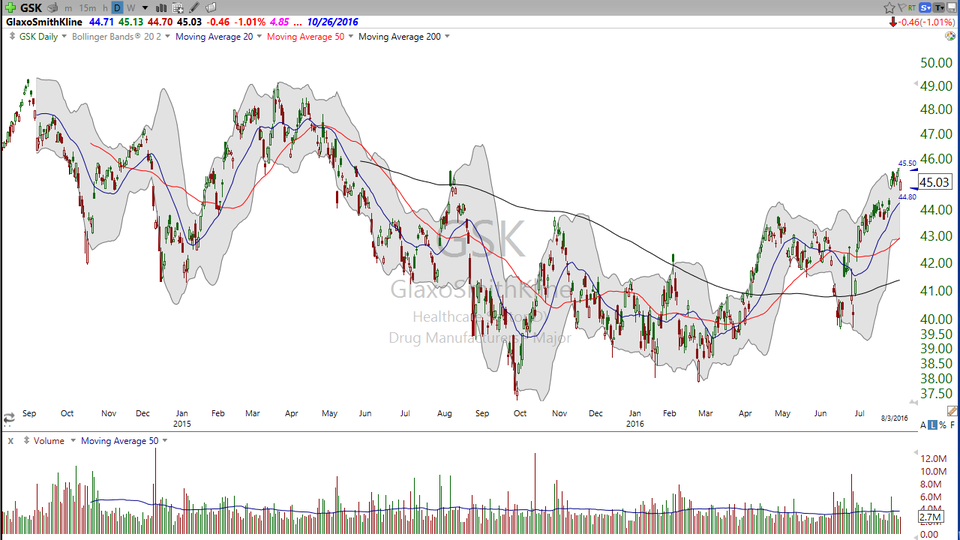Click the 12.0M volume axis label
Image resolution: width=960 pixels, height=540 pixels.
click(x=934, y=459)
